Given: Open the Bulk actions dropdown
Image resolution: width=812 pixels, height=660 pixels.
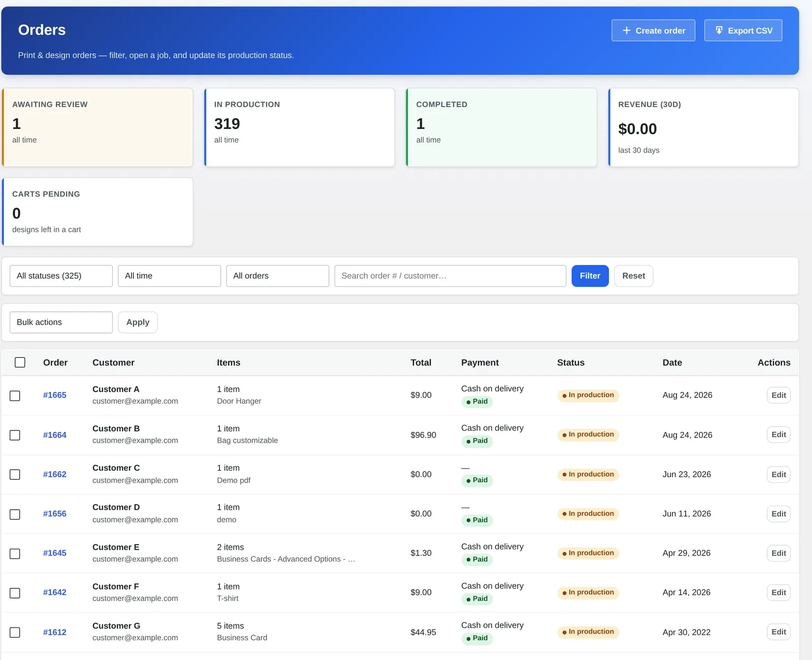Looking at the screenshot, I should tap(61, 322).
